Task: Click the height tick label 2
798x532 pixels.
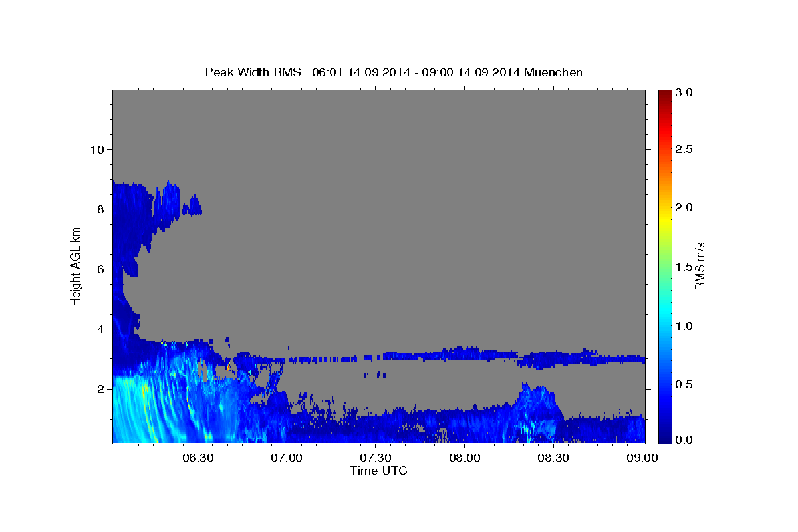Action: coord(100,388)
